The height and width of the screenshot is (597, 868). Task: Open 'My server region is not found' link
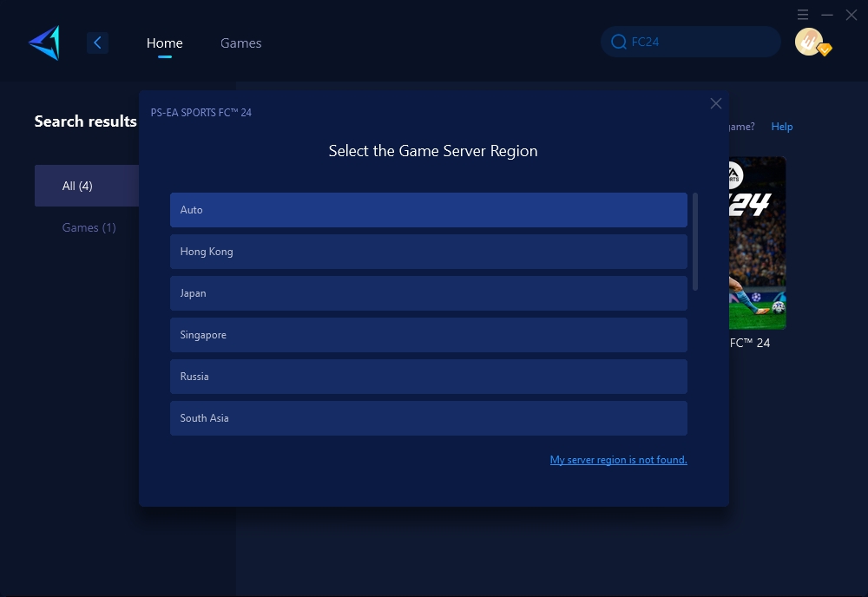coord(618,460)
